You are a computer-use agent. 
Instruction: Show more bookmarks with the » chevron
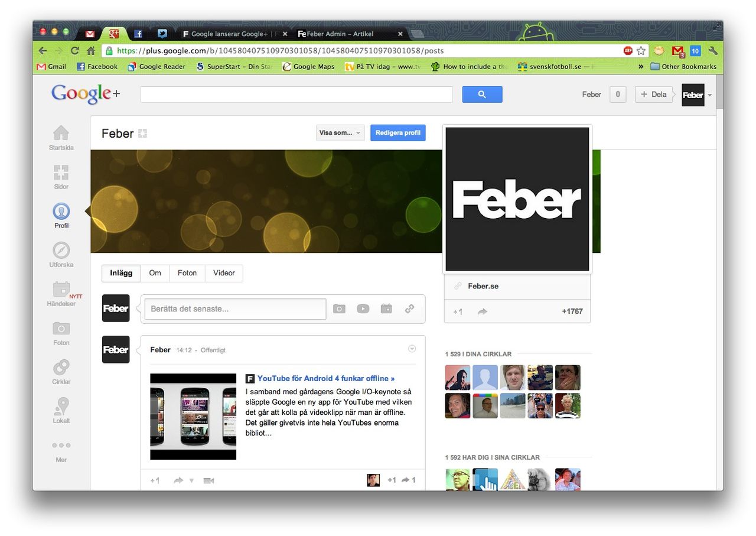(641, 67)
